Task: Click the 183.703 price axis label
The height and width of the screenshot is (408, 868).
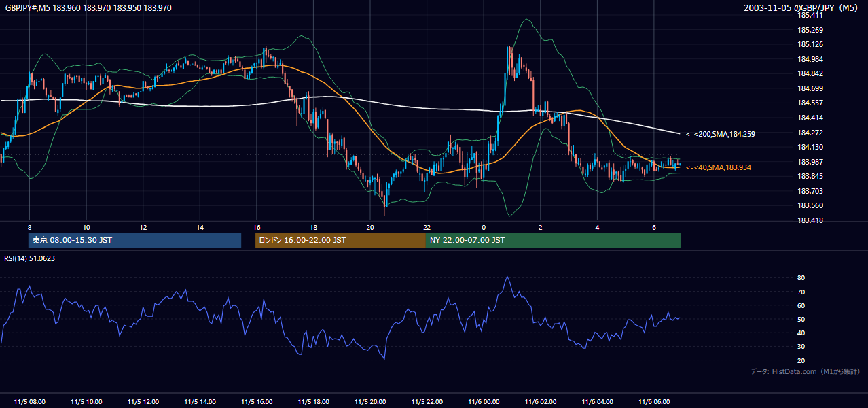Action: tap(810, 191)
